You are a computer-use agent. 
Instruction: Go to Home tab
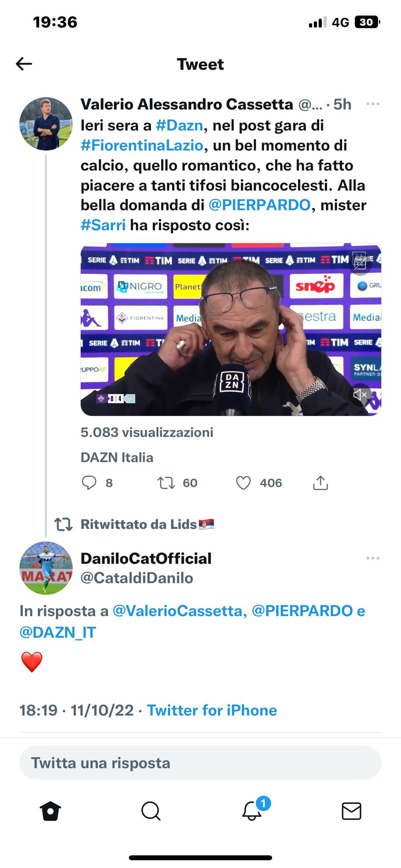(x=50, y=811)
